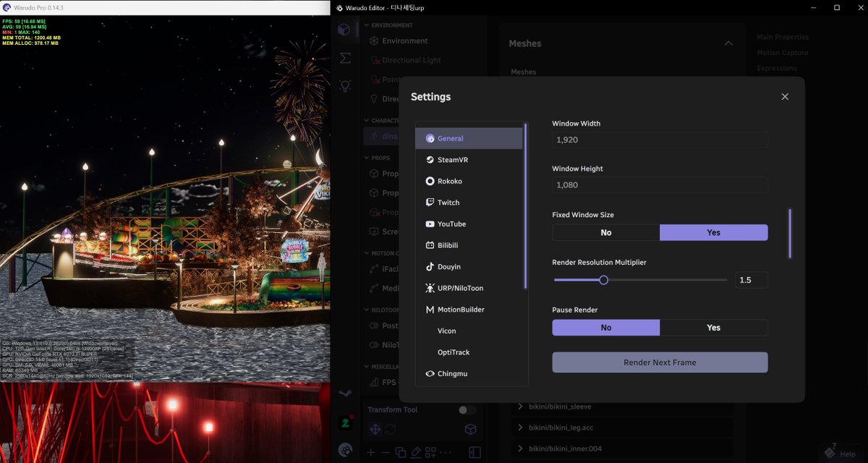Click the cube icon in Transform Tool
Viewport: 868px width, 463px height.
(x=470, y=429)
